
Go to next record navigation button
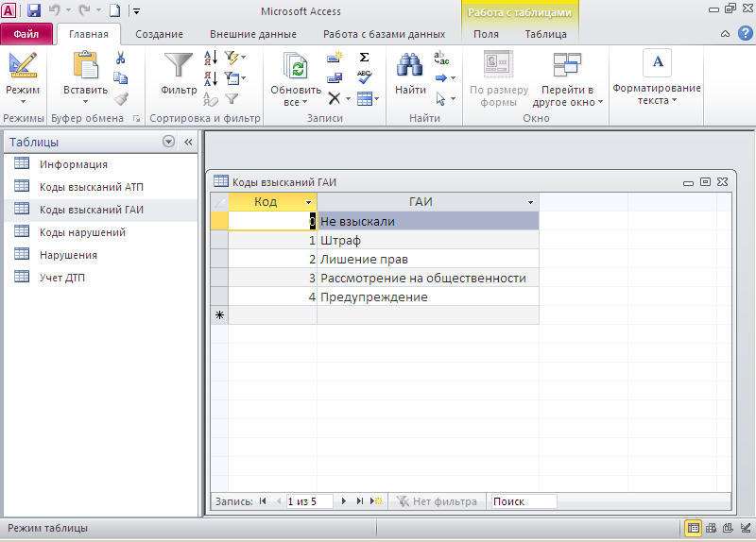coord(343,501)
